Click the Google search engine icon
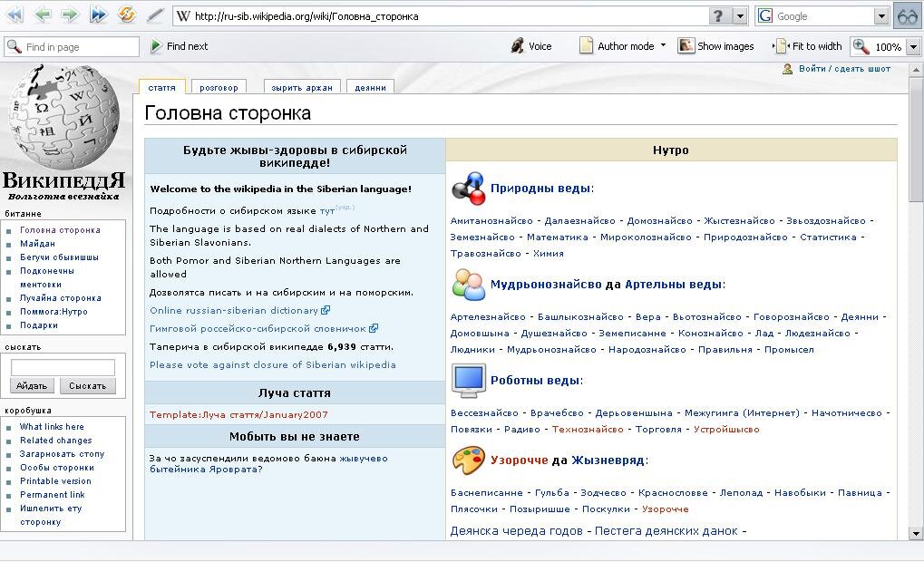The width and height of the screenshot is (924, 562). (x=765, y=16)
